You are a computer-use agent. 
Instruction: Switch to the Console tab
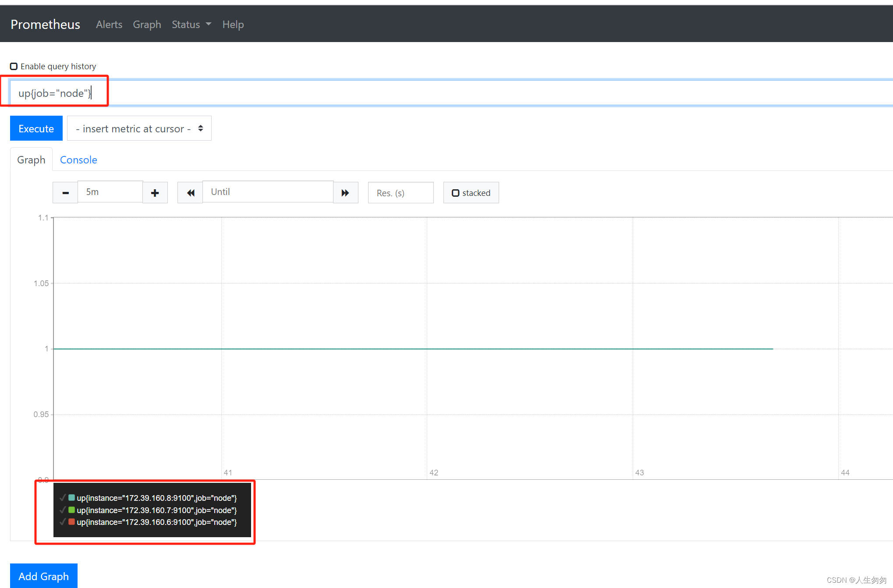click(x=78, y=160)
